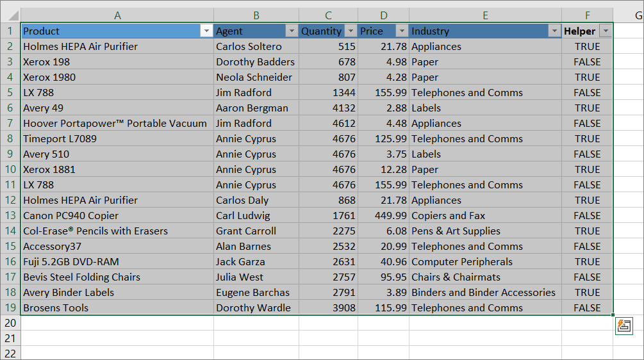Select agent cell Neola Schneider
The image size is (644, 360).
click(x=256, y=77)
